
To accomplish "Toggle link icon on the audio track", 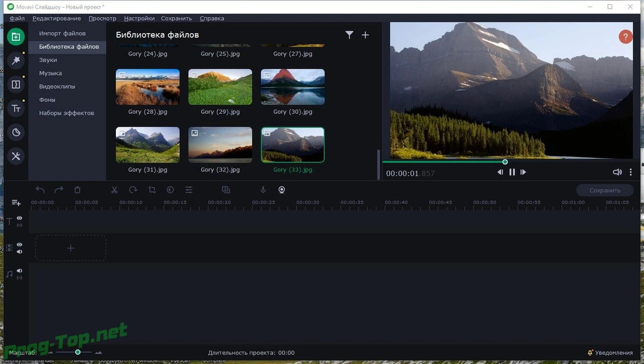I will (19, 278).
